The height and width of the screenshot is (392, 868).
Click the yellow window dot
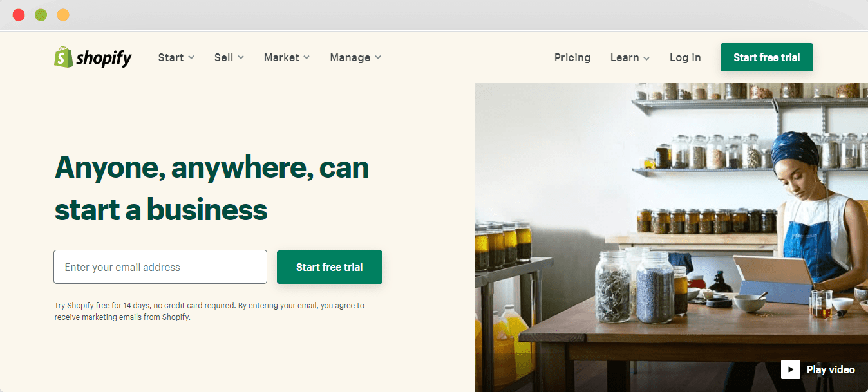63,15
